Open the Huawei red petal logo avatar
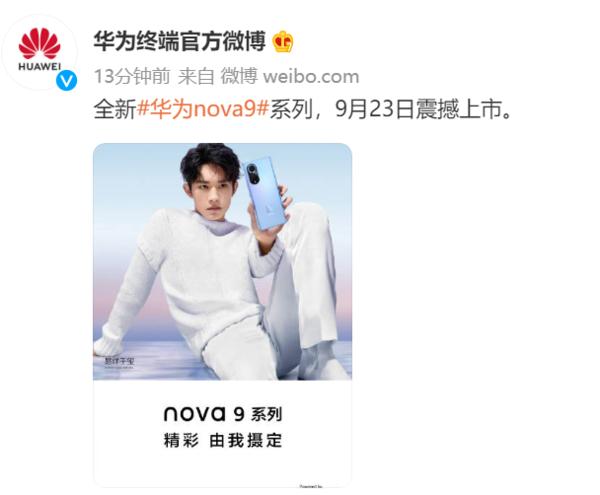Screen dimensions: 600x495 tap(39, 52)
